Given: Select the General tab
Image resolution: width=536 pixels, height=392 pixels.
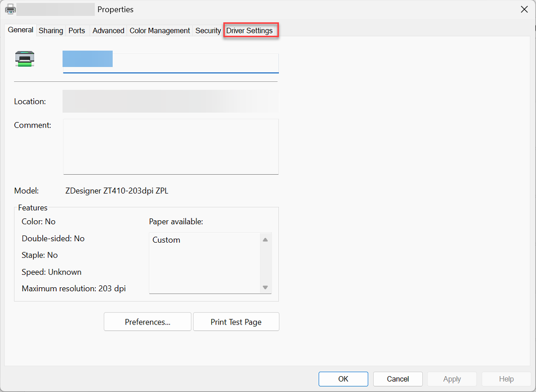Looking at the screenshot, I should point(20,30).
